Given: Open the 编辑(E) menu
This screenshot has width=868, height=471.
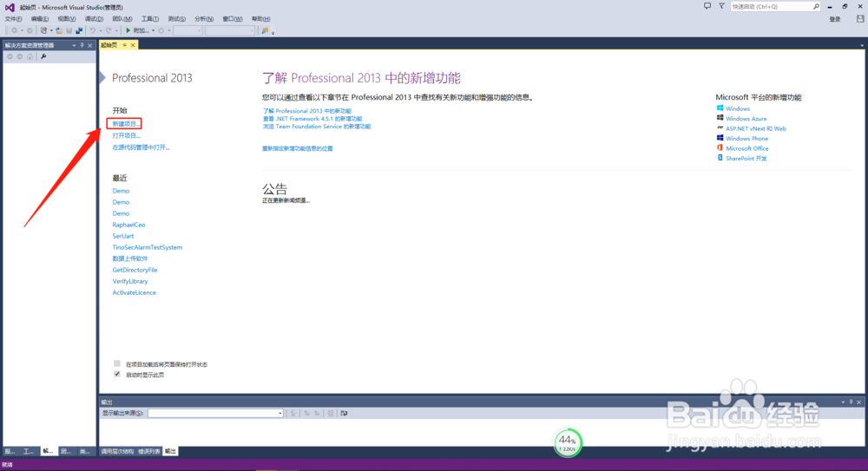Looking at the screenshot, I should click(x=39, y=19).
